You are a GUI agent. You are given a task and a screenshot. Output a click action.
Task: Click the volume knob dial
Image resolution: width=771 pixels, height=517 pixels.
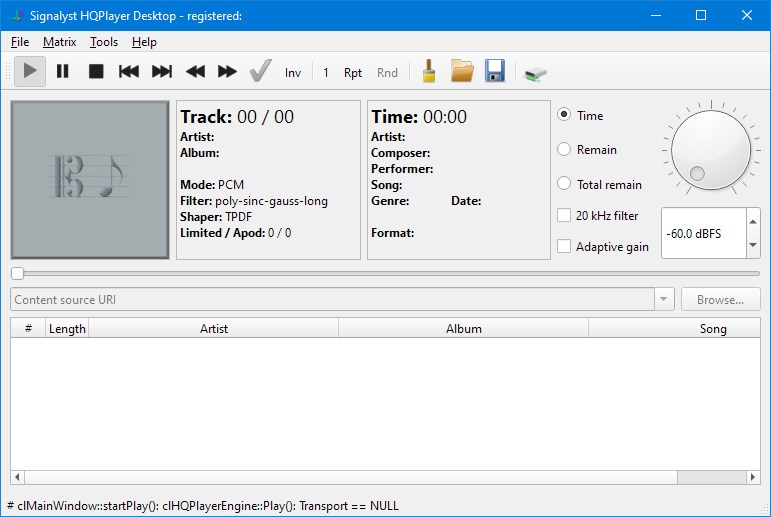point(711,150)
